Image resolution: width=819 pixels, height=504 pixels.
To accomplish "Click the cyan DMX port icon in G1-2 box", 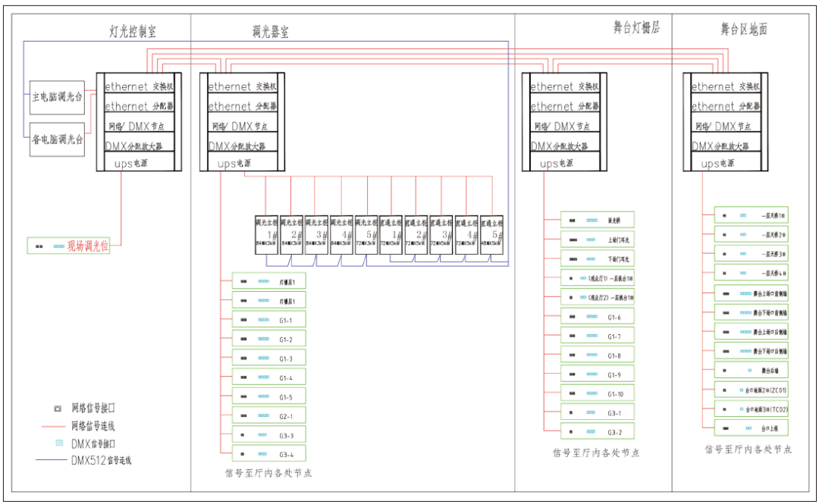I will tap(263, 339).
